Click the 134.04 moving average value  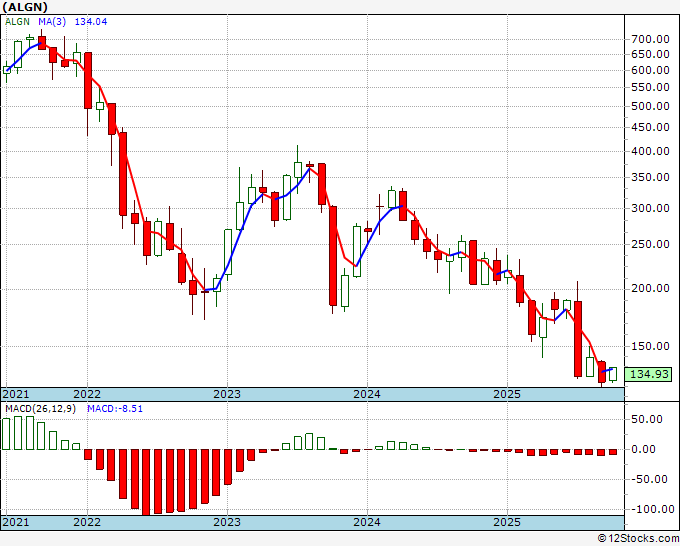pos(91,22)
